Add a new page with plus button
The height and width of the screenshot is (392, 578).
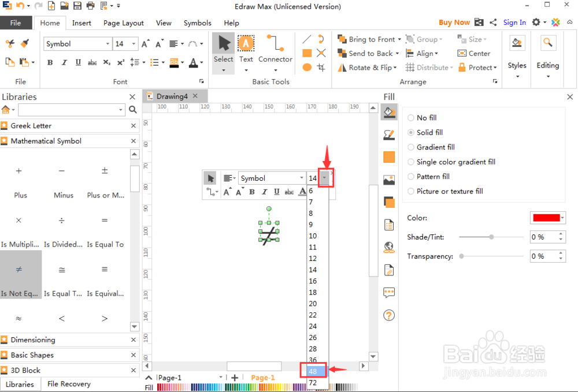[235, 378]
